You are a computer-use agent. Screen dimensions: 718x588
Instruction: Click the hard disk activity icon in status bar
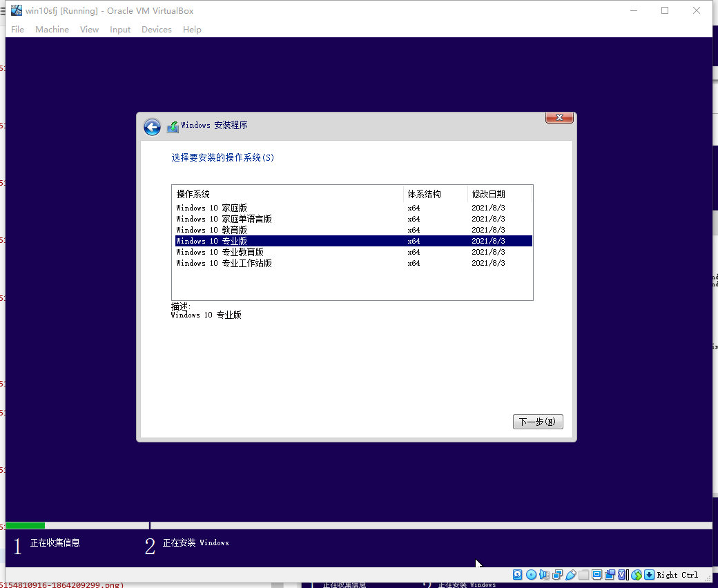coord(517,575)
